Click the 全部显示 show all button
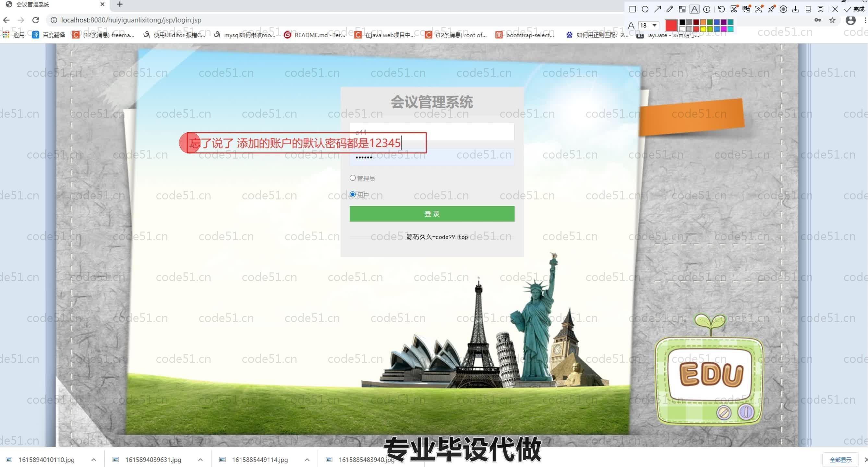This screenshot has width=868, height=467. 840,460
